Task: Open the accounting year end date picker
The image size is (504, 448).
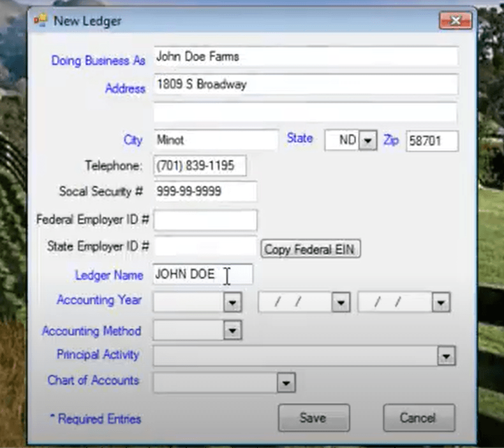Action: pyautogui.click(x=441, y=302)
